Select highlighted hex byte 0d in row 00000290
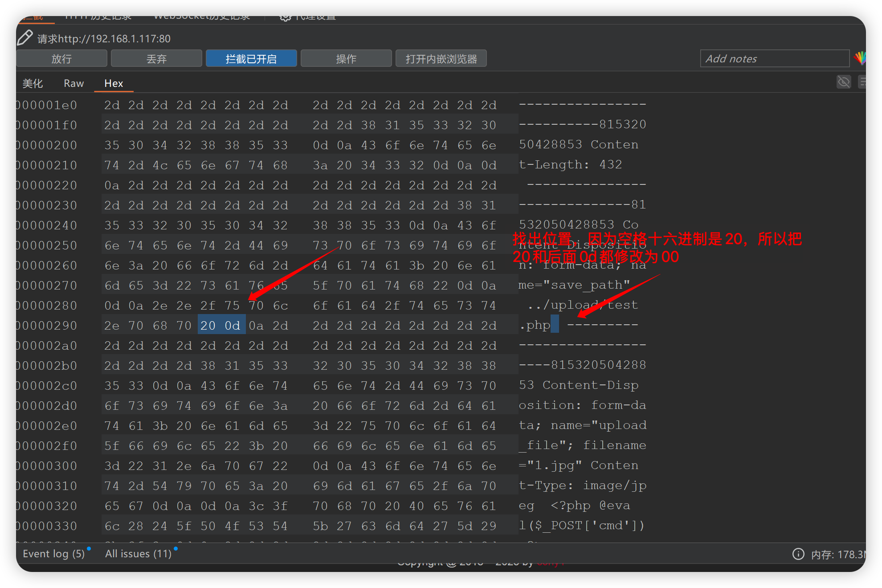 (232, 326)
